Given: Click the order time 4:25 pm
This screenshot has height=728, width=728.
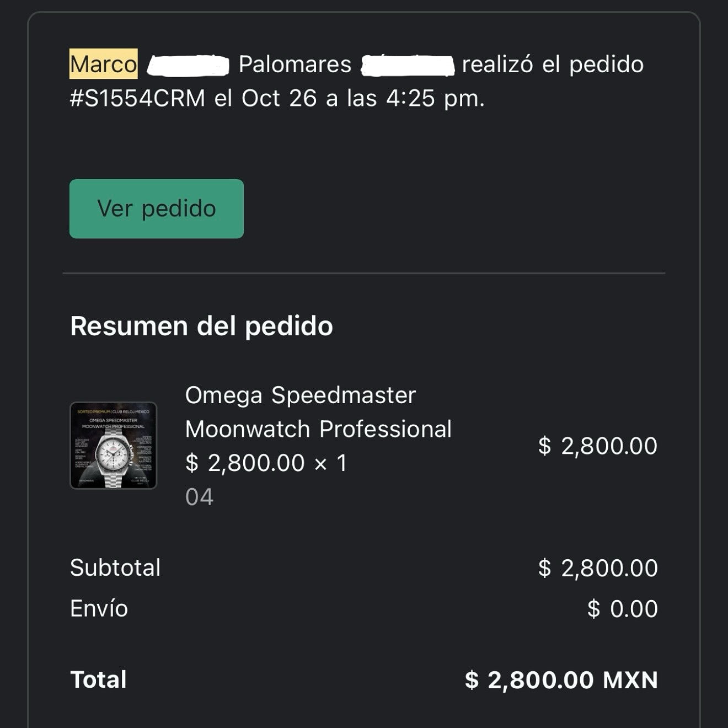Looking at the screenshot, I should tap(435, 98).
